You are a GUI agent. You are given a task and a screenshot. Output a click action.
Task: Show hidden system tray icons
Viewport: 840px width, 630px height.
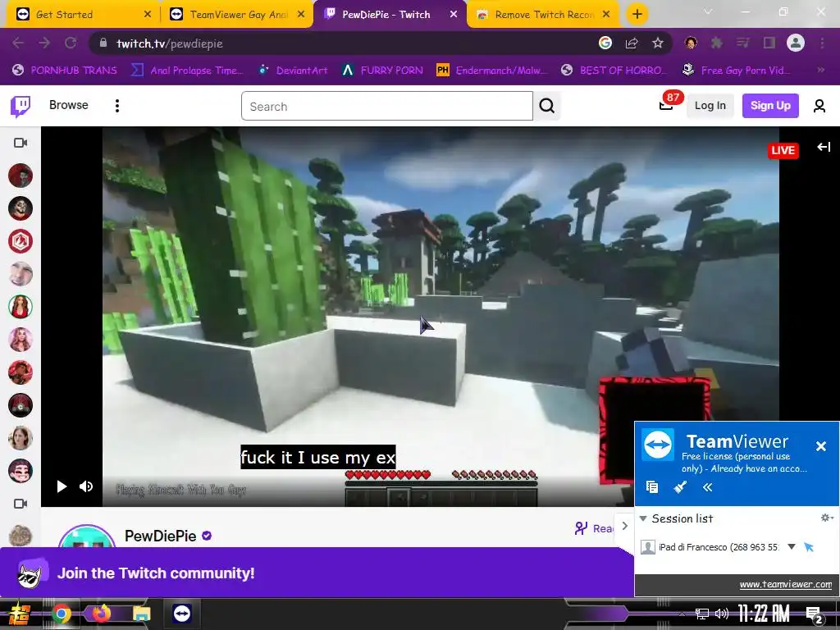click(x=682, y=614)
